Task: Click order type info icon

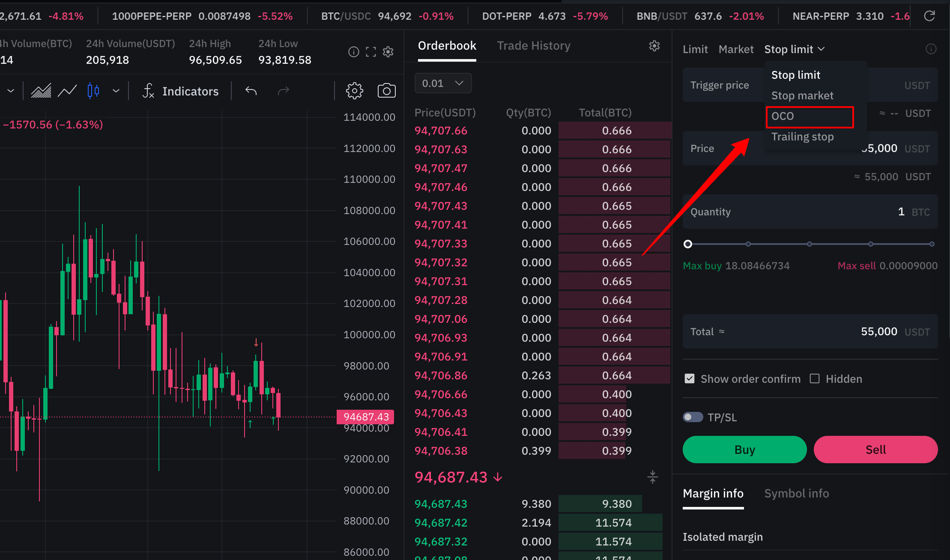Action: click(x=931, y=49)
